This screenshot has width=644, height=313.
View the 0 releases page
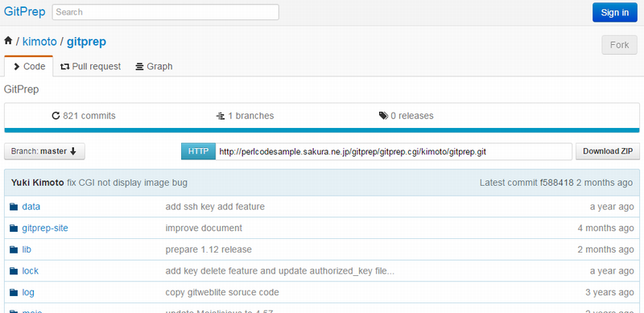407,116
